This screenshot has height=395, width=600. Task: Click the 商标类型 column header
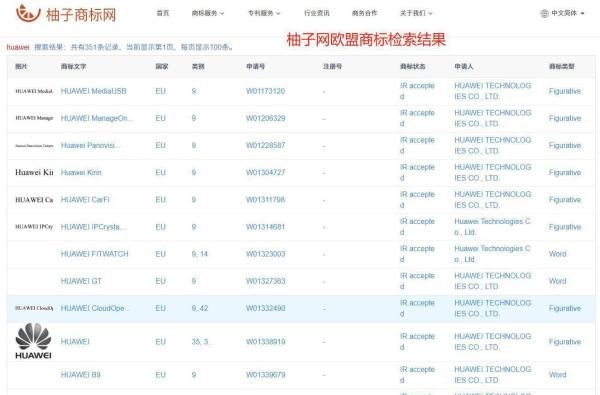(562, 67)
